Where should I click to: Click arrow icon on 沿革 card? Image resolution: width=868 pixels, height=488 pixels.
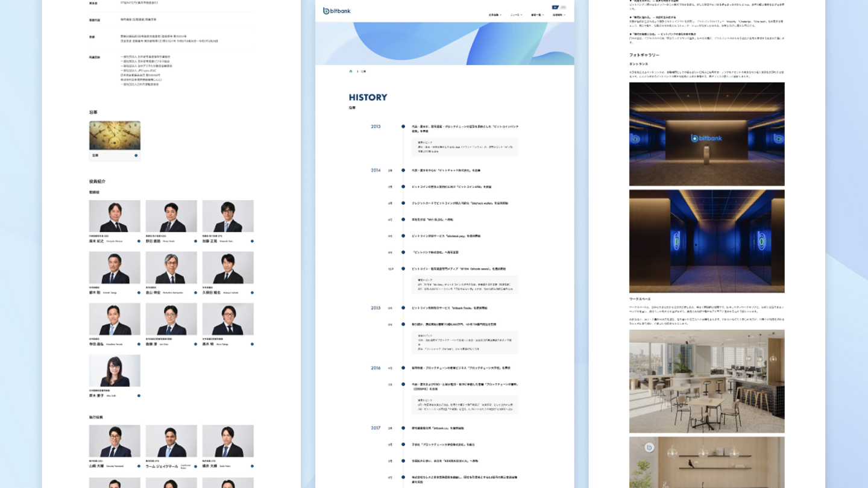click(136, 155)
